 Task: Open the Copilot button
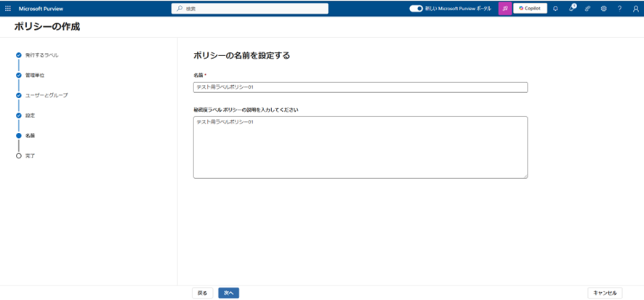(x=530, y=9)
